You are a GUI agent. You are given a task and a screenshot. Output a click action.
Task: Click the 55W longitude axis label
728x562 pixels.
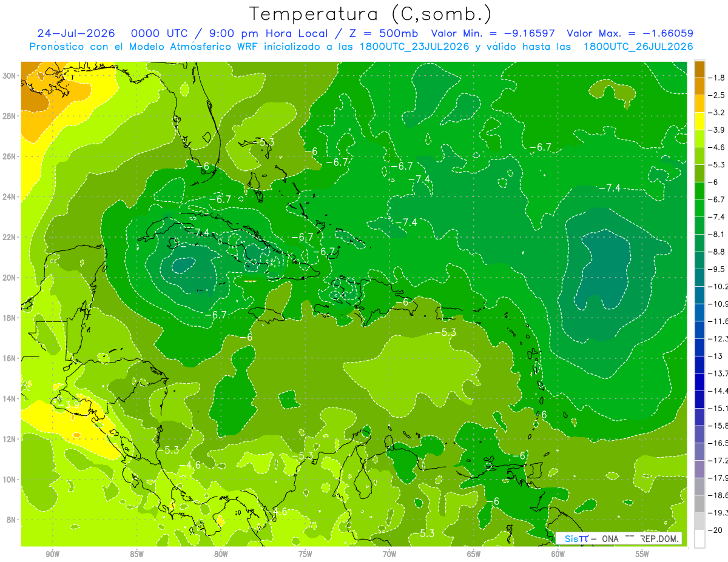(x=642, y=554)
